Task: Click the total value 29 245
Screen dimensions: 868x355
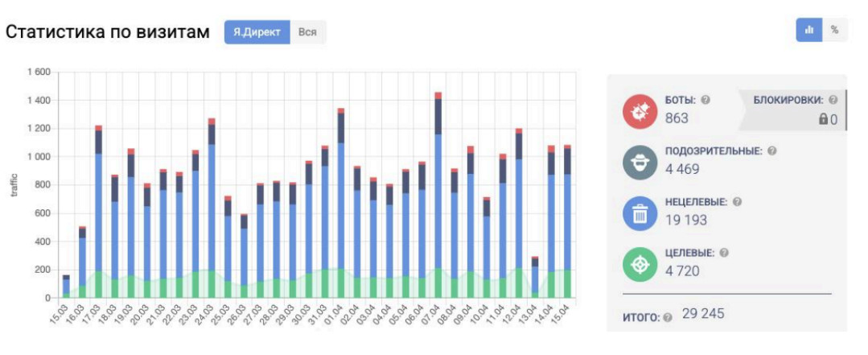Action: 703,313
